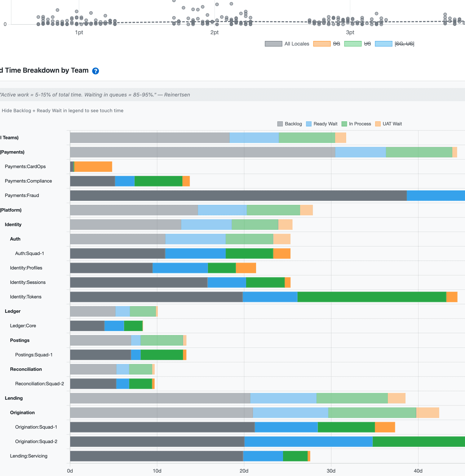Toggle the In Process legend item
This screenshot has width=465, height=476.
tap(356, 124)
